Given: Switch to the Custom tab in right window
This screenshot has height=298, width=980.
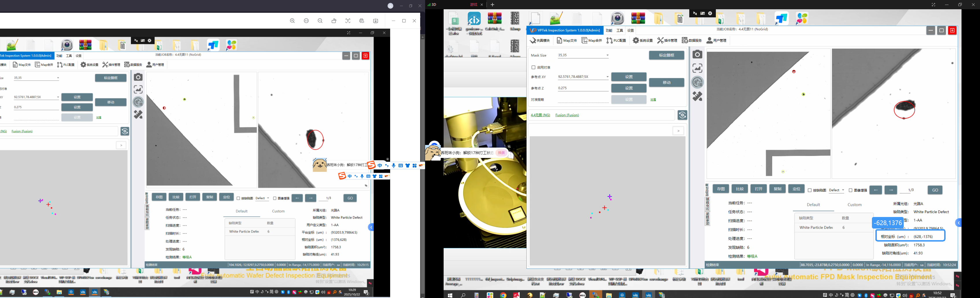Looking at the screenshot, I should click(x=855, y=205).
